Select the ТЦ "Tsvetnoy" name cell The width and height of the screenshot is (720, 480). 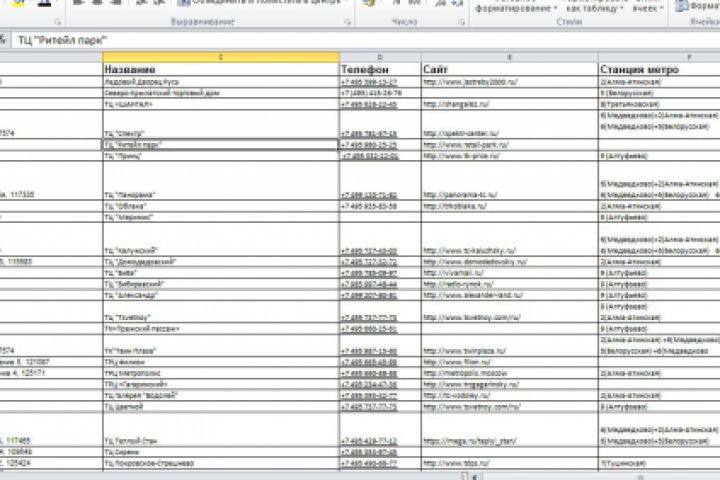[x=221, y=312]
